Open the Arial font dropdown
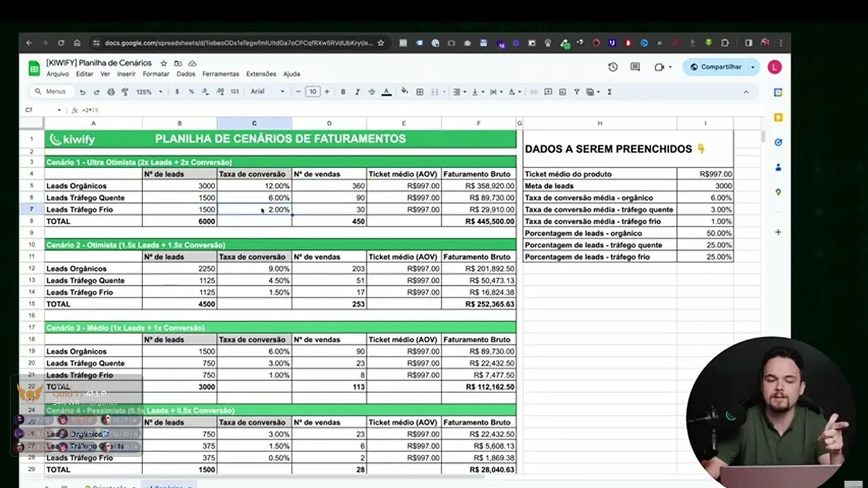 267,91
